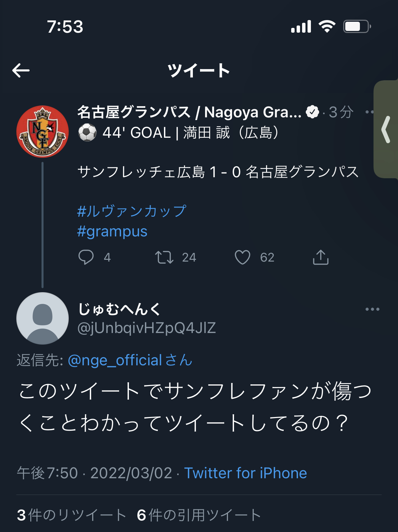398x532 pixels.
Task: Tap the share upload icon
Action: (320, 257)
